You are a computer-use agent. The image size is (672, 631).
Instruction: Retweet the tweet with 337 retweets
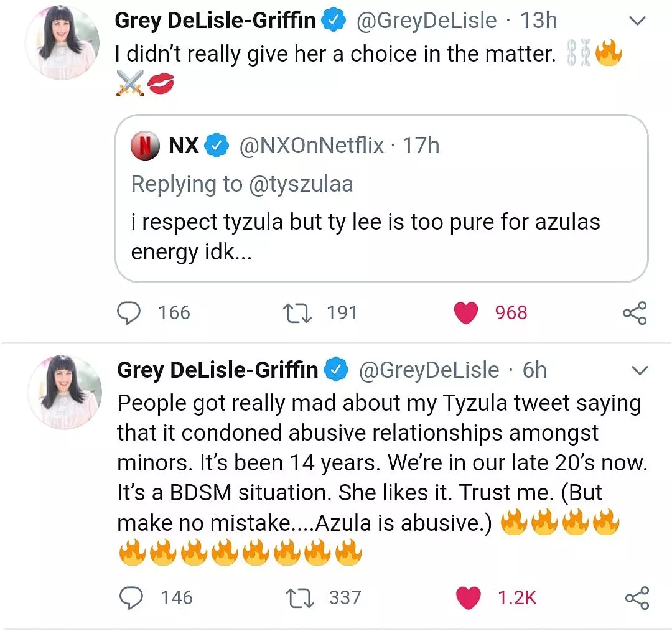(298, 597)
